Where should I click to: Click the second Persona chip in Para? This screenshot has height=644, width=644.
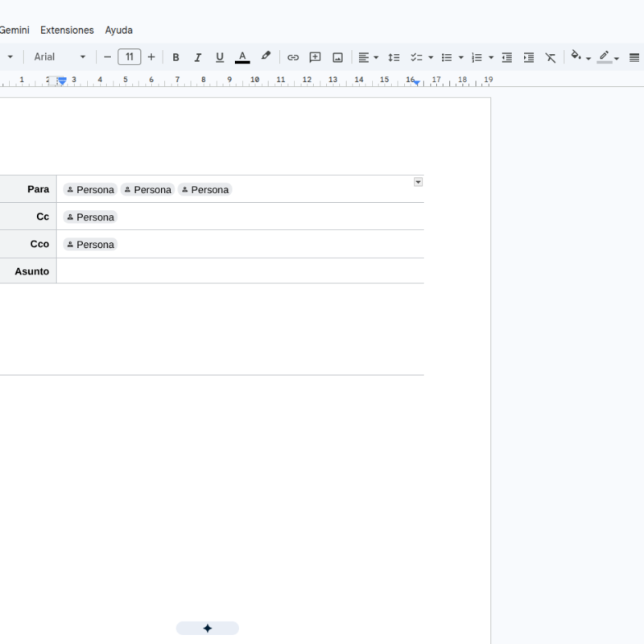point(148,189)
